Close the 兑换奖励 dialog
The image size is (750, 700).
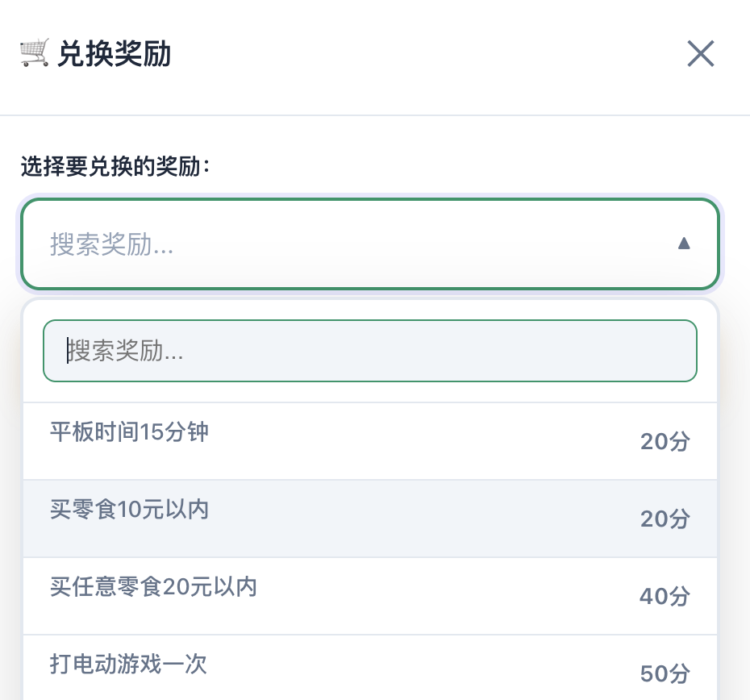[x=701, y=54]
